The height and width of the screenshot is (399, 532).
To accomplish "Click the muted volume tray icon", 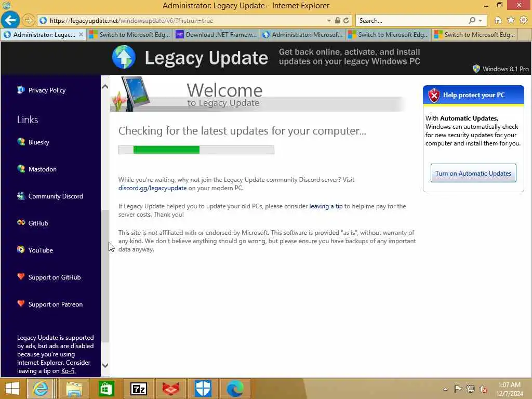I will pos(483,389).
